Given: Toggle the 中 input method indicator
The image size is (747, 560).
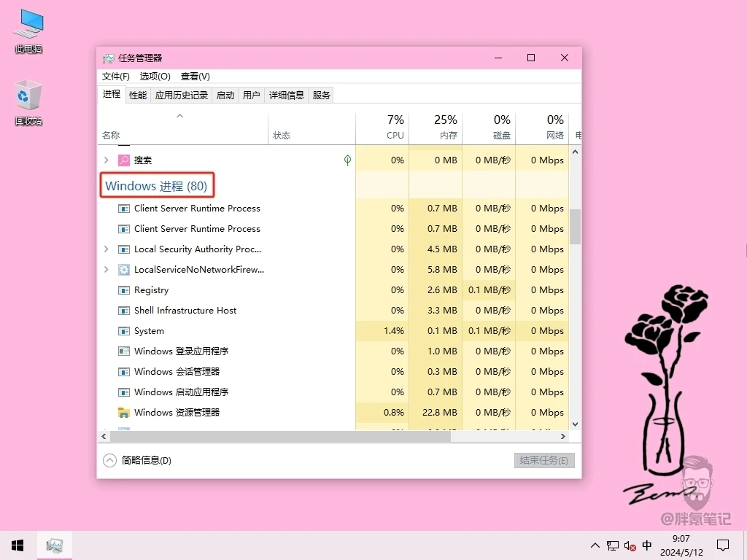Looking at the screenshot, I should 647,545.
